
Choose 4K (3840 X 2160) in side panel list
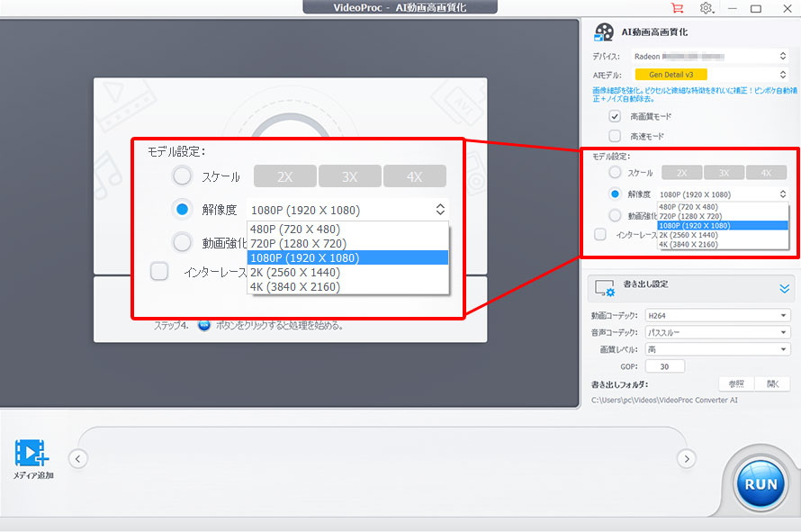[x=723, y=244]
